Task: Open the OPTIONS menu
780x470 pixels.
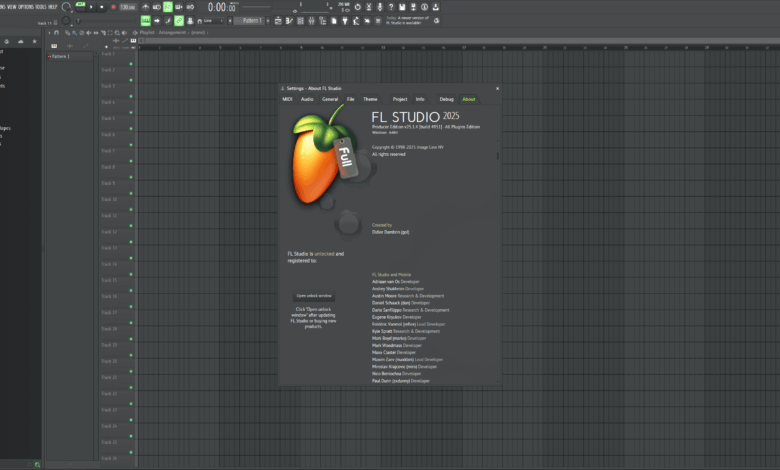Action: click(26, 7)
